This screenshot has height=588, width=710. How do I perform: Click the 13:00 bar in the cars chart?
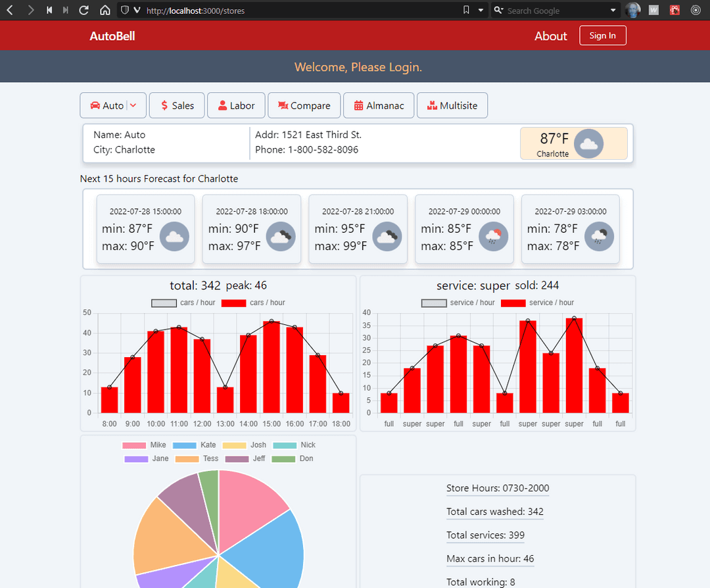pyautogui.click(x=225, y=400)
